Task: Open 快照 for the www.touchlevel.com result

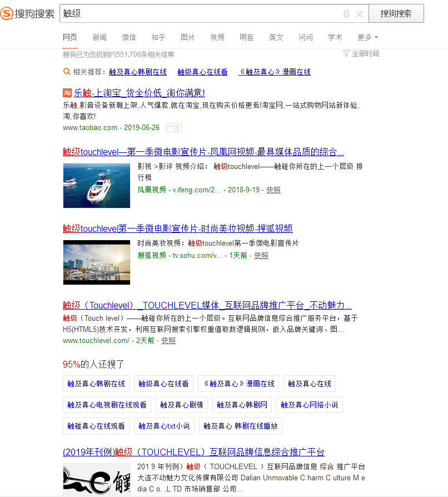Action: [x=168, y=340]
